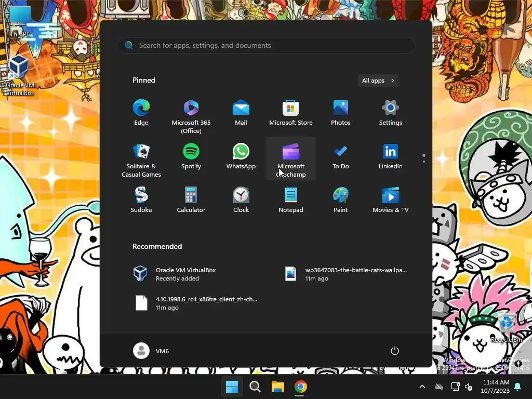The height and width of the screenshot is (399, 532).
Task: Open Settings from the pinned section
Action: point(391,114)
